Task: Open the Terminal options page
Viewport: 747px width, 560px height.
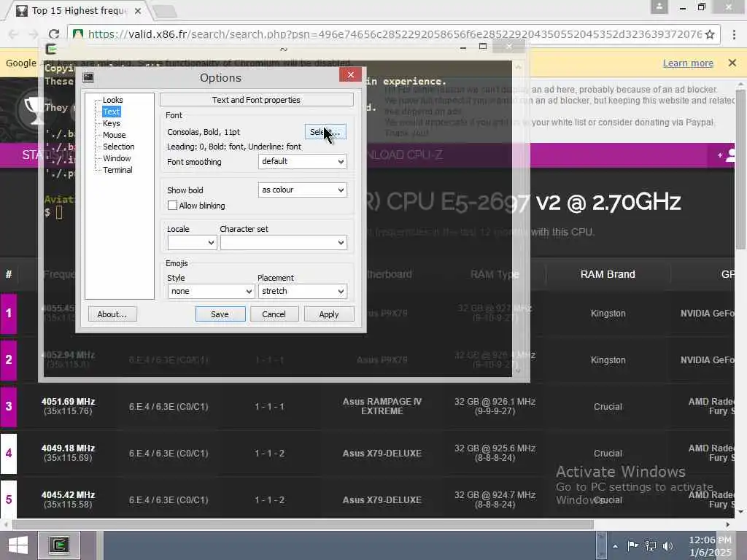Action: 117,170
